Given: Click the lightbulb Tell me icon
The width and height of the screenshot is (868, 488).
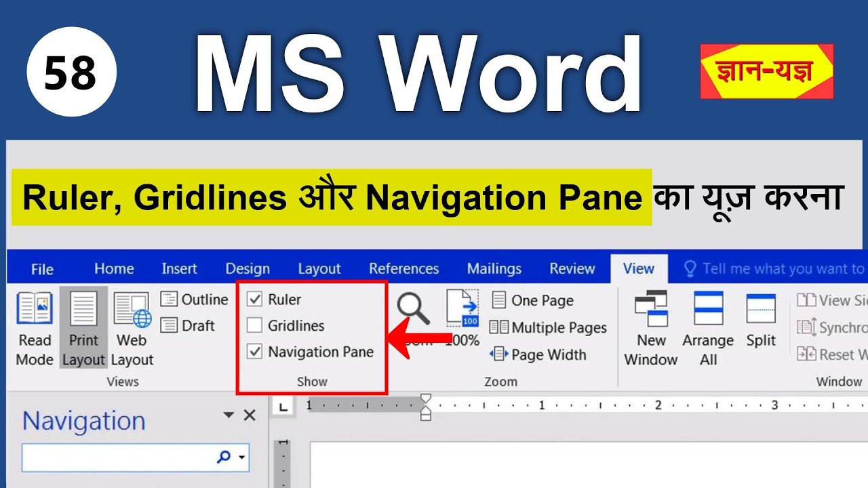Looking at the screenshot, I should 690,269.
